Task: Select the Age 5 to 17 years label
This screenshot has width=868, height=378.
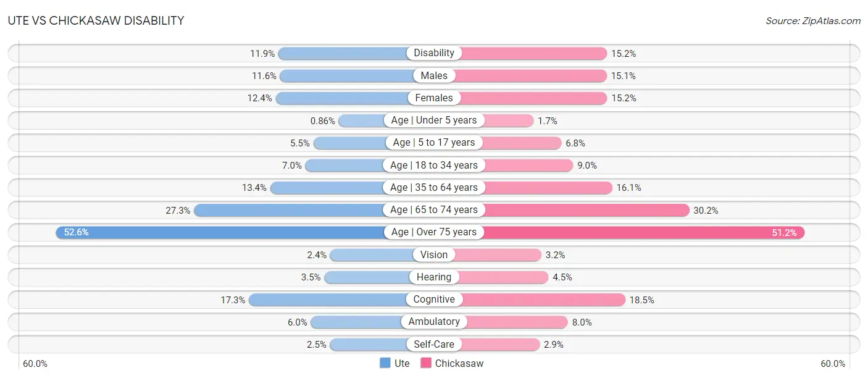Action: click(434, 143)
